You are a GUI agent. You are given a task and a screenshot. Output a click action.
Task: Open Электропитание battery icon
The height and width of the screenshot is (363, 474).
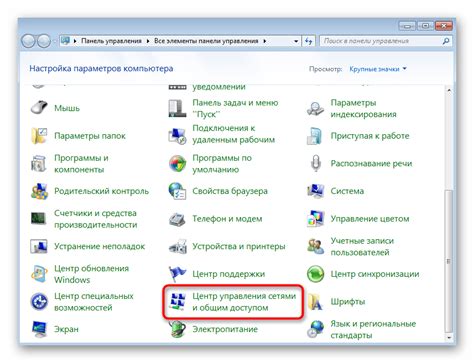[177, 329]
